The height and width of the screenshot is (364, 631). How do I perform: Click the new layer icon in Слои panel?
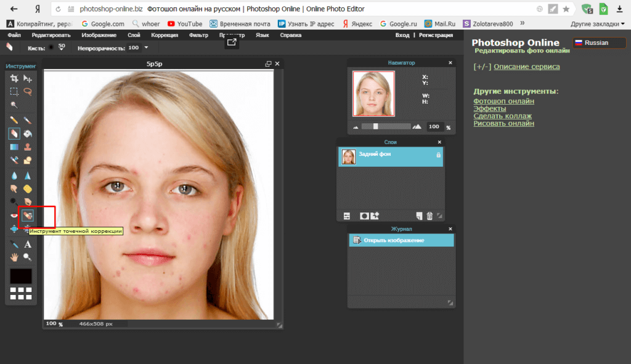pos(419,216)
